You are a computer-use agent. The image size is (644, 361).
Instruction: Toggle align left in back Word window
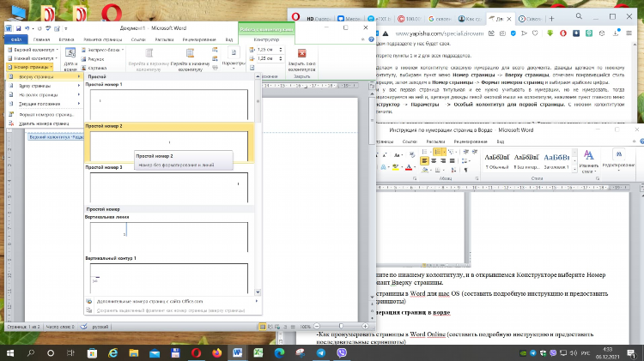(x=424, y=161)
